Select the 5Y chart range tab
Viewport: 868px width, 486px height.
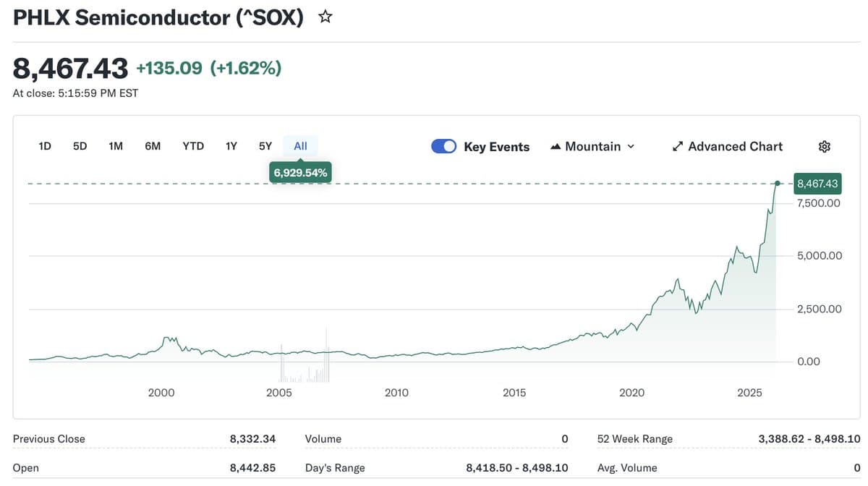click(x=265, y=145)
